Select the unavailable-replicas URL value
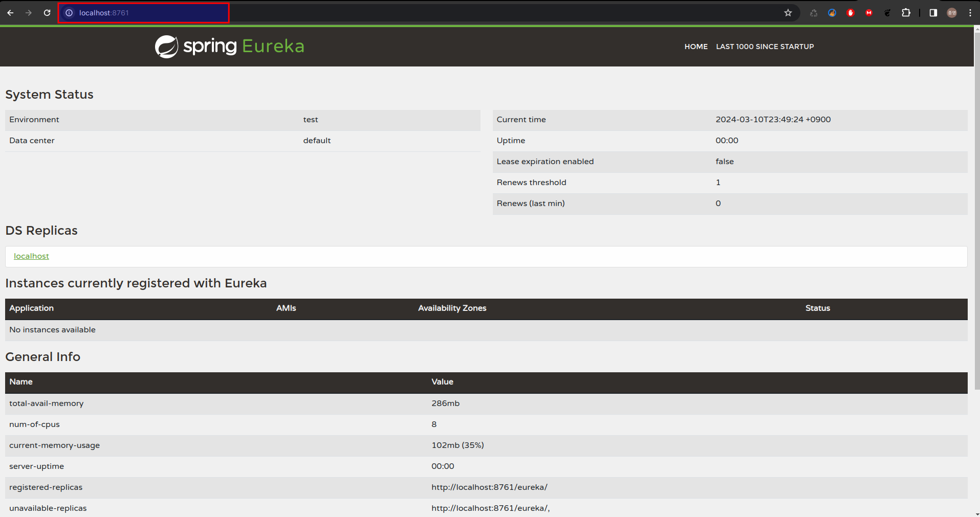This screenshot has height=517, width=980. (x=490, y=508)
